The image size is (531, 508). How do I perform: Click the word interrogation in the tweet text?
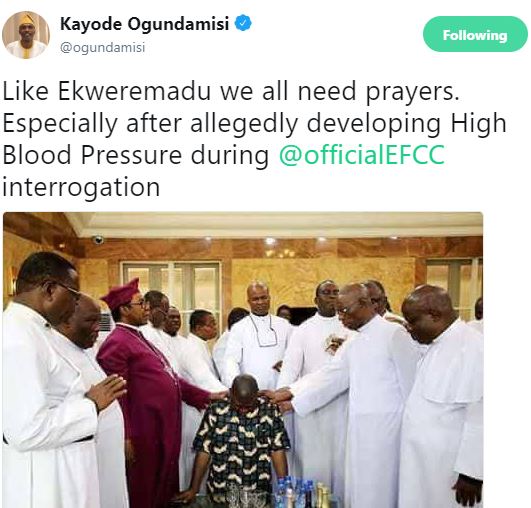(81, 187)
